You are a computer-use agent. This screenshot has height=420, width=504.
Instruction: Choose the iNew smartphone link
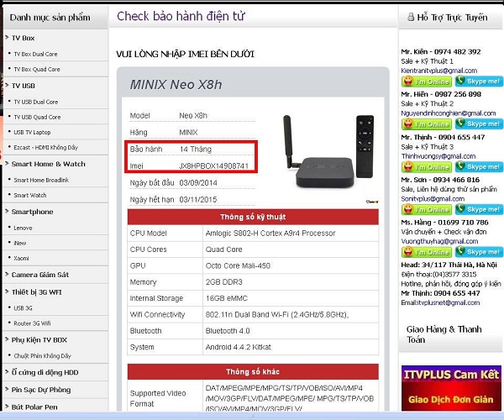[20, 244]
